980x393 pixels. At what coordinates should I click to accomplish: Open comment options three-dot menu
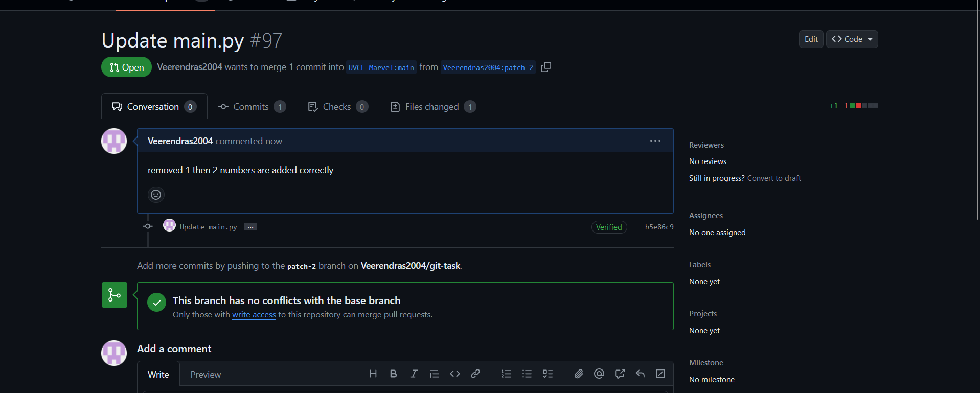coord(655,141)
